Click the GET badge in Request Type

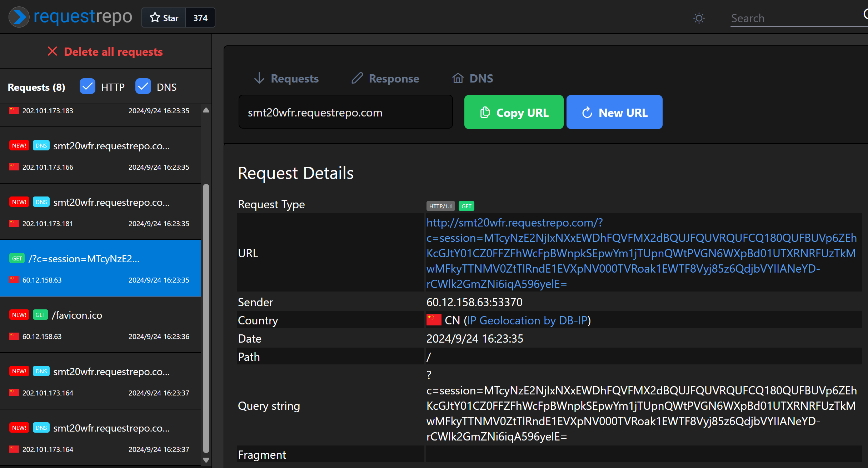click(x=466, y=206)
